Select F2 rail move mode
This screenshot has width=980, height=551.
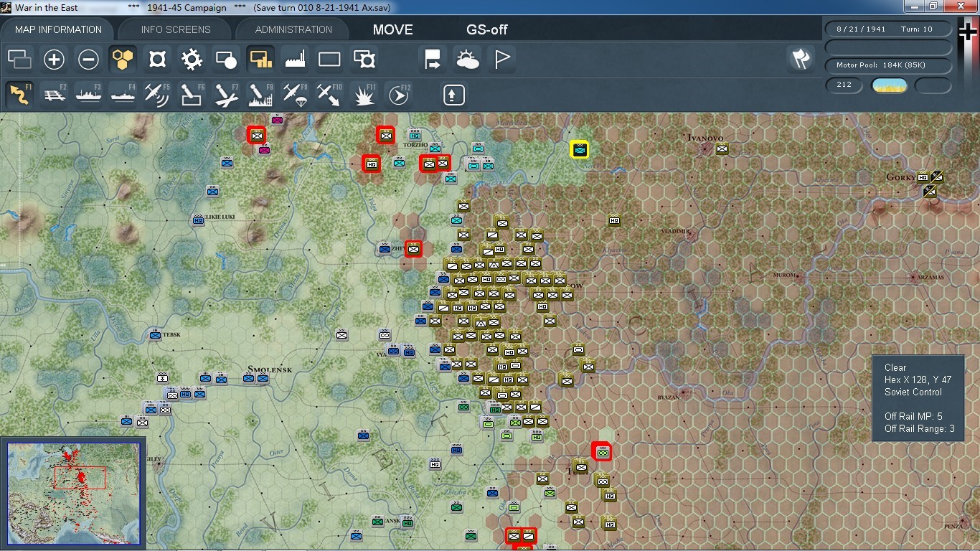(54, 95)
